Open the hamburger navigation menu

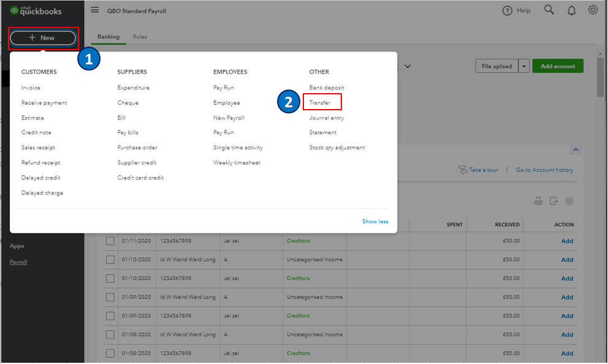click(94, 10)
